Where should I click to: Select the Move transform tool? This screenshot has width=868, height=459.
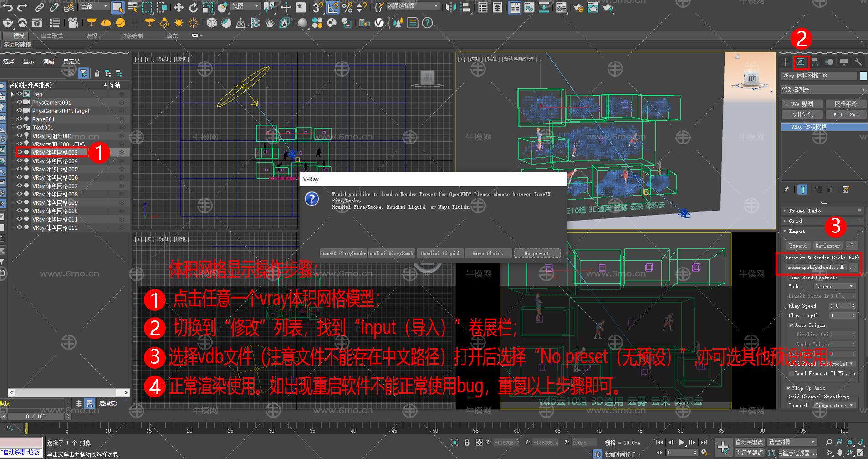179,8
